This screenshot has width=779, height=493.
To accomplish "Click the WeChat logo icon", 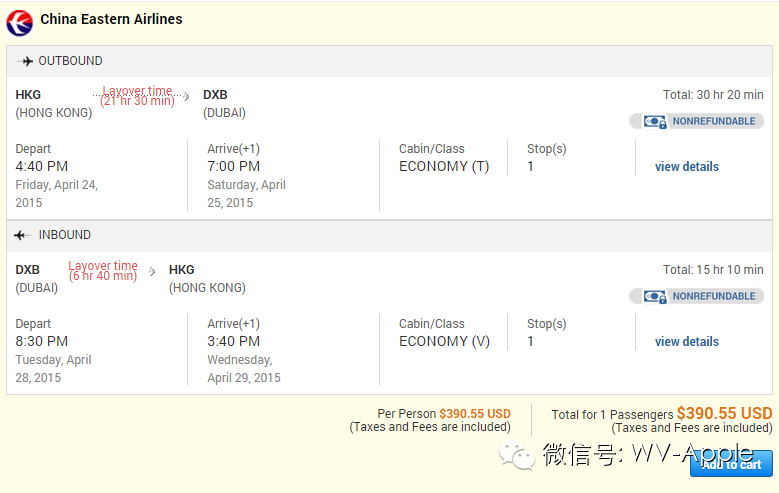I will pyautogui.click(x=519, y=456).
